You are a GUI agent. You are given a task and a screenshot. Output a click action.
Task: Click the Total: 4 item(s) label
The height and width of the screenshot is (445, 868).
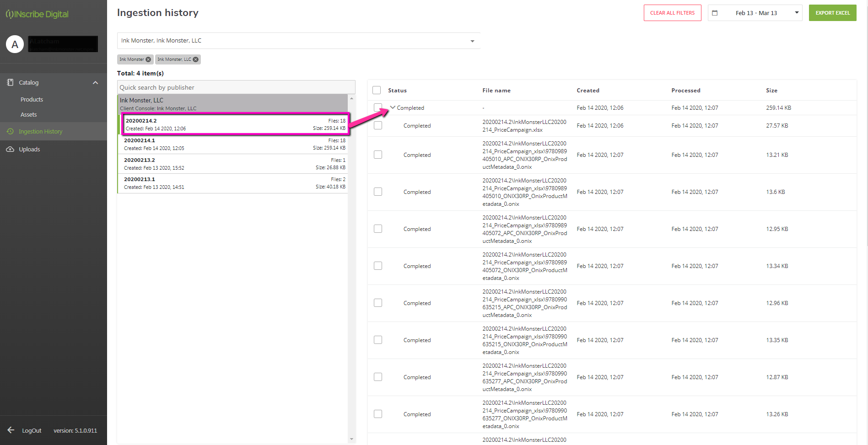point(140,73)
